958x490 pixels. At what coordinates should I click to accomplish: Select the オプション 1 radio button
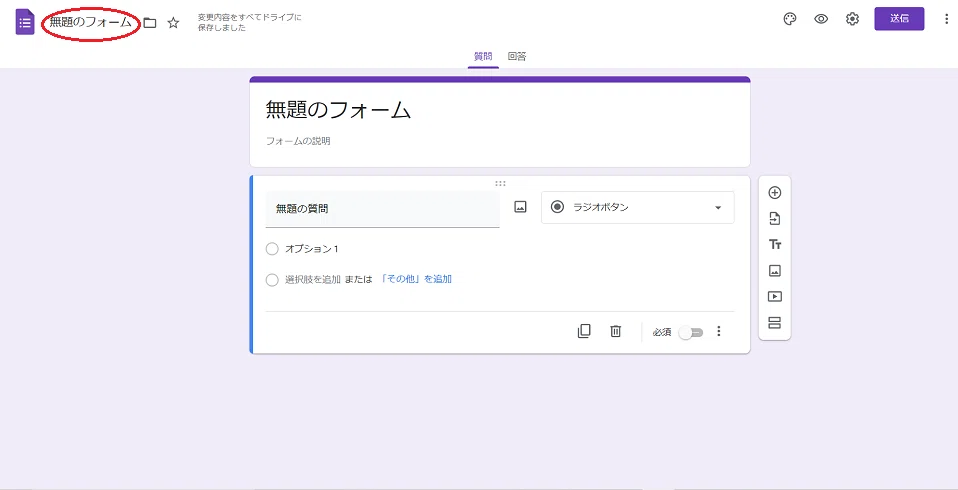(x=272, y=249)
